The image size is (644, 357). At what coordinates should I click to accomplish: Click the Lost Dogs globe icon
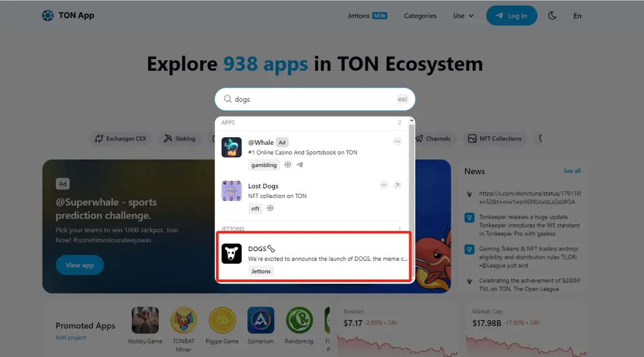[270, 208]
